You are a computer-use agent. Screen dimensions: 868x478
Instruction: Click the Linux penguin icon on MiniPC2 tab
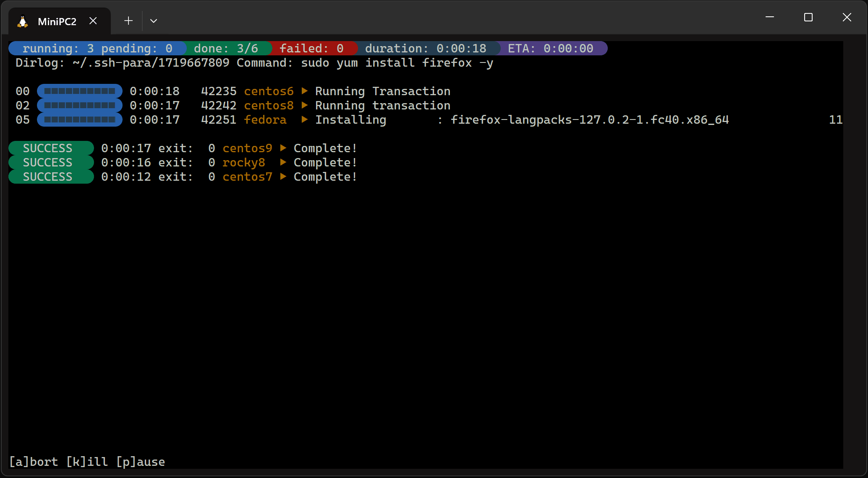(23, 21)
